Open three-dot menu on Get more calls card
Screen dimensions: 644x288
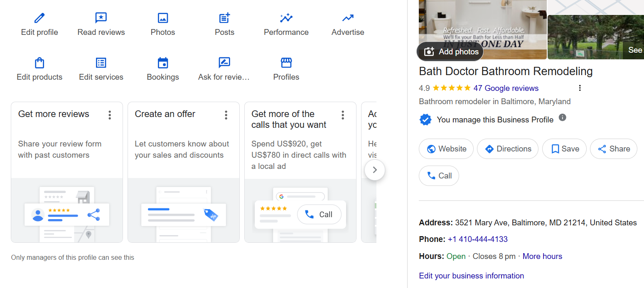343,115
